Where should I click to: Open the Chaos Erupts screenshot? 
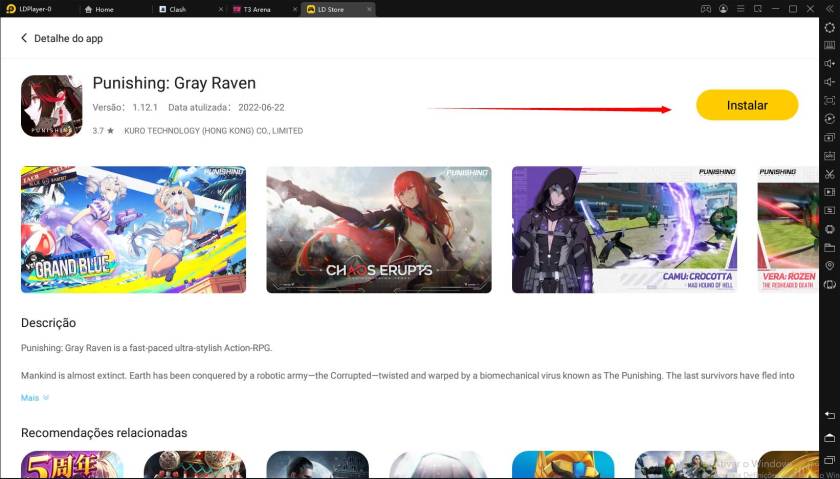[x=379, y=229]
